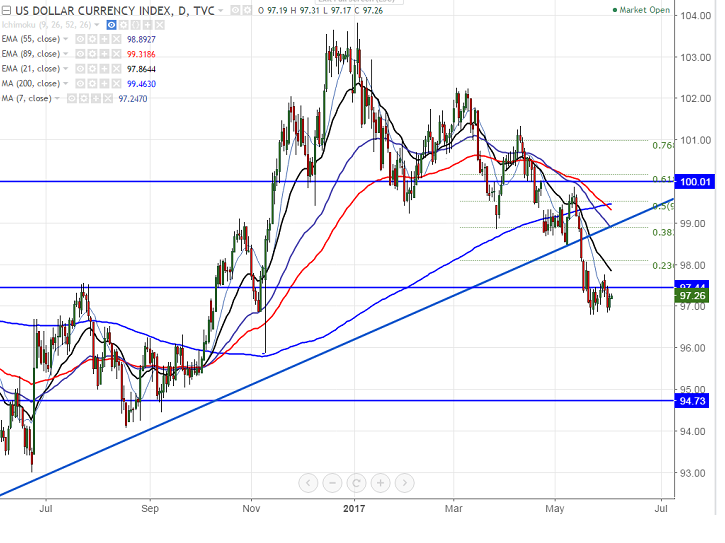Open EMA (89, close) settings gear
725x543 pixels.
click(92, 54)
